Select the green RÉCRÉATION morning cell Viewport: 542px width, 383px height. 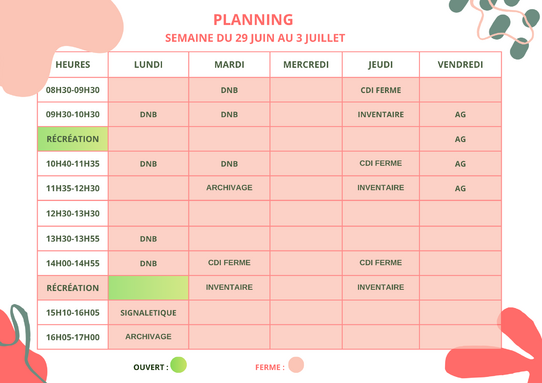click(x=73, y=139)
